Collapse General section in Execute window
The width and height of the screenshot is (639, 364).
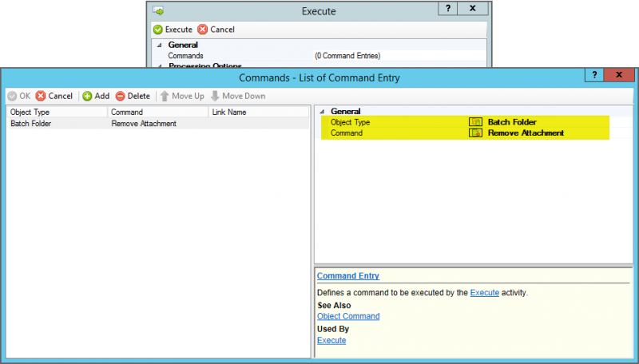coord(159,45)
